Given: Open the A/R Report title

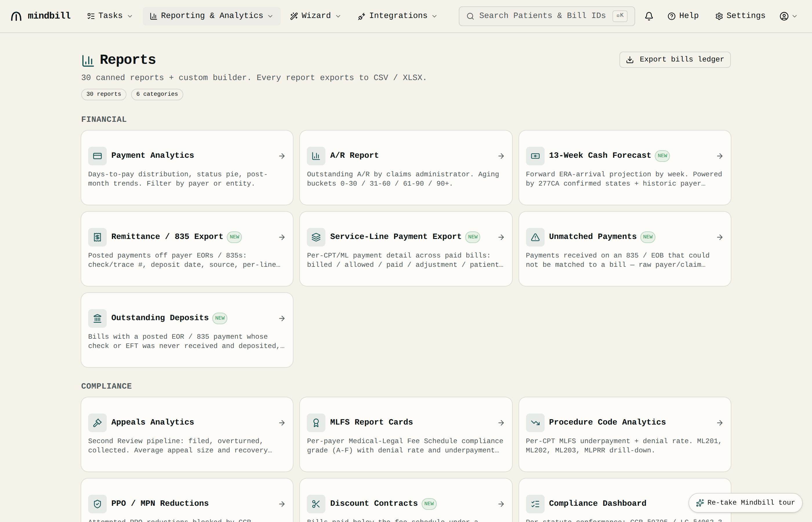Looking at the screenshot, I should [x=354, y=155].
